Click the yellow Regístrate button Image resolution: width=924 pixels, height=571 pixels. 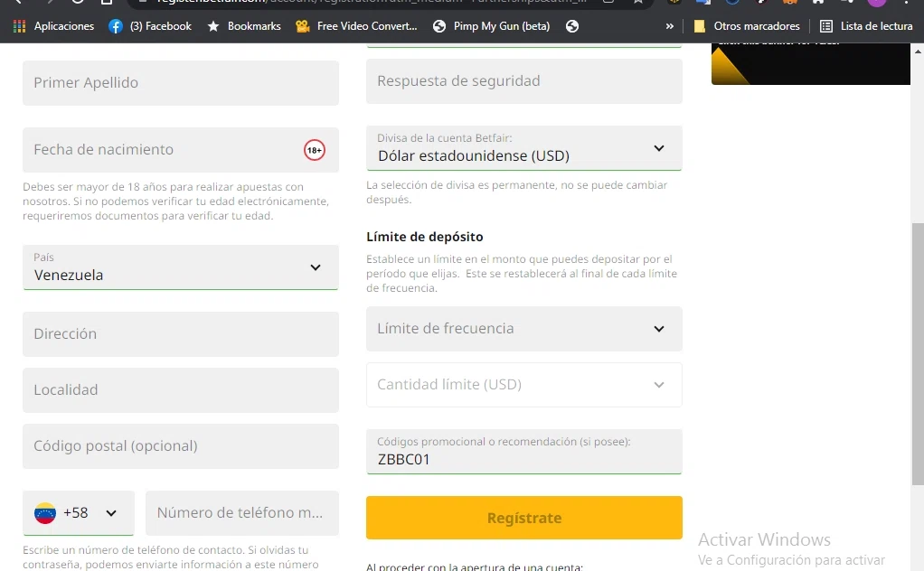(x=524, y=518)
